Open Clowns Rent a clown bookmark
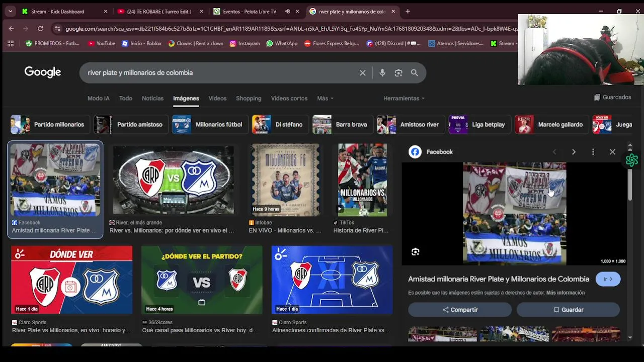 tap(196, 43)
